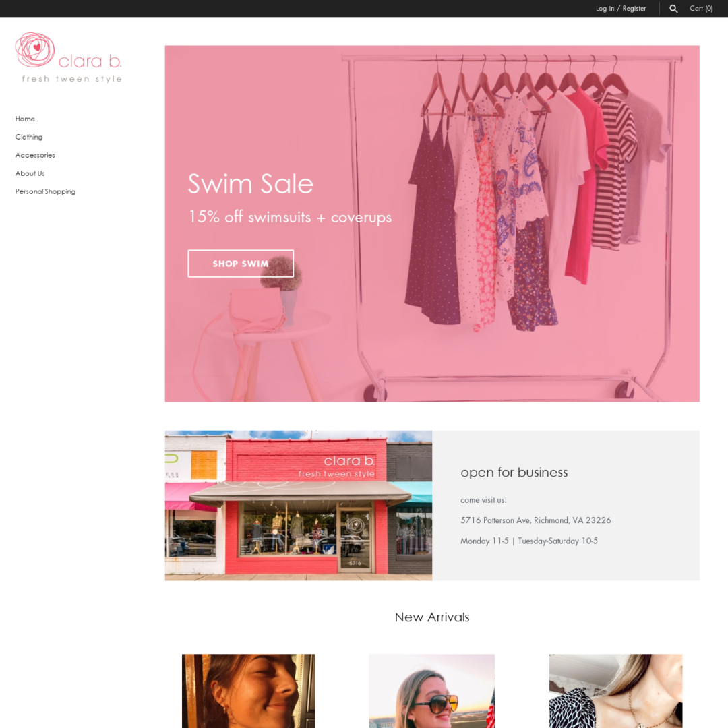Open the sunglasses product photo
This screenshot has height=728, width=728.
click(x=432, y=691)
